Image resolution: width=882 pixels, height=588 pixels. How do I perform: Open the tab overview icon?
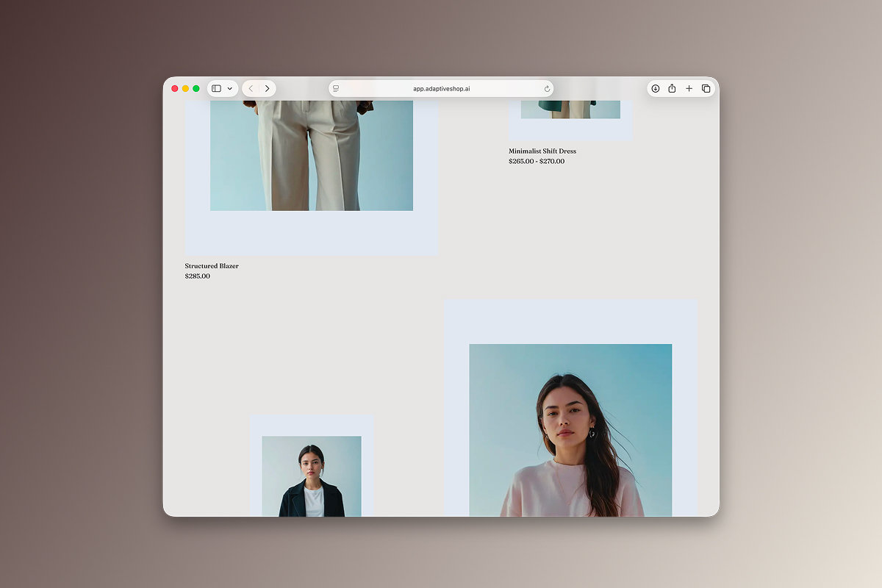coord(706,88)
